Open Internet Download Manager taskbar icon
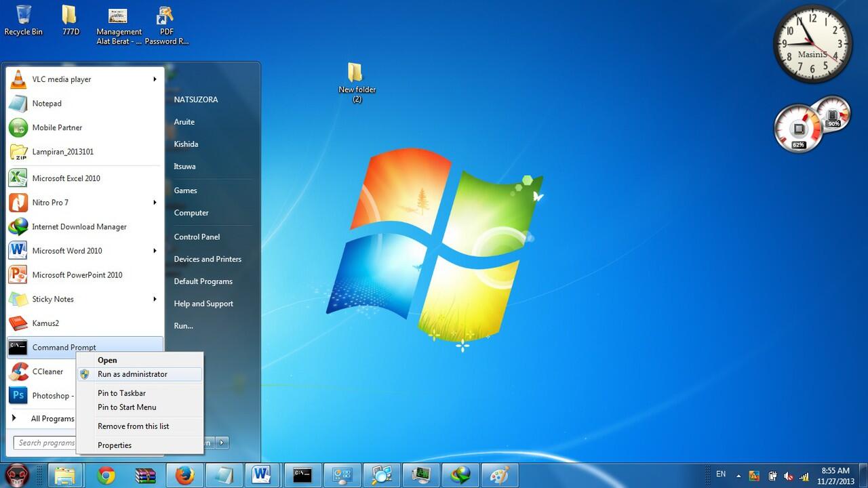 460,476
